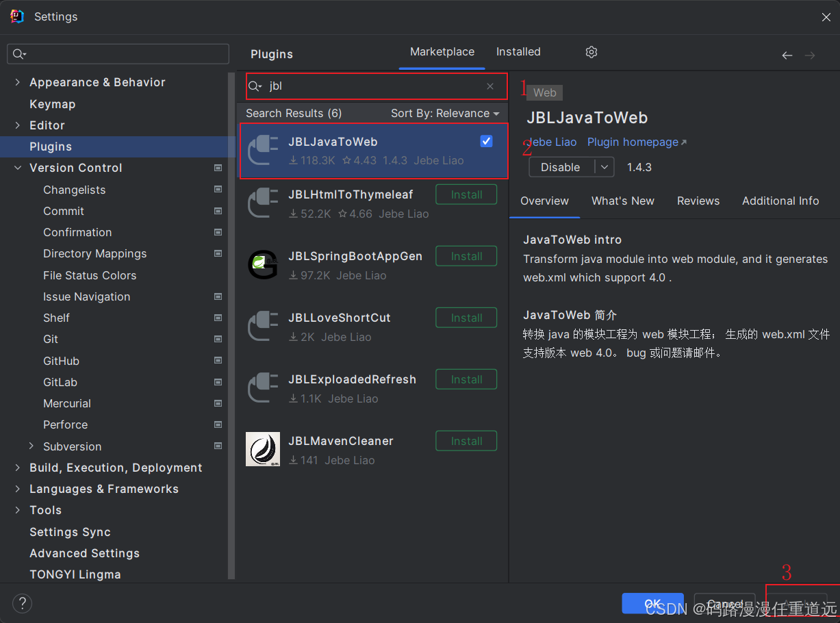This screenshot has width=840, height=623.
Task: Click the JBLExploadedRefresh plugin icon
Action: pos(263,388)
